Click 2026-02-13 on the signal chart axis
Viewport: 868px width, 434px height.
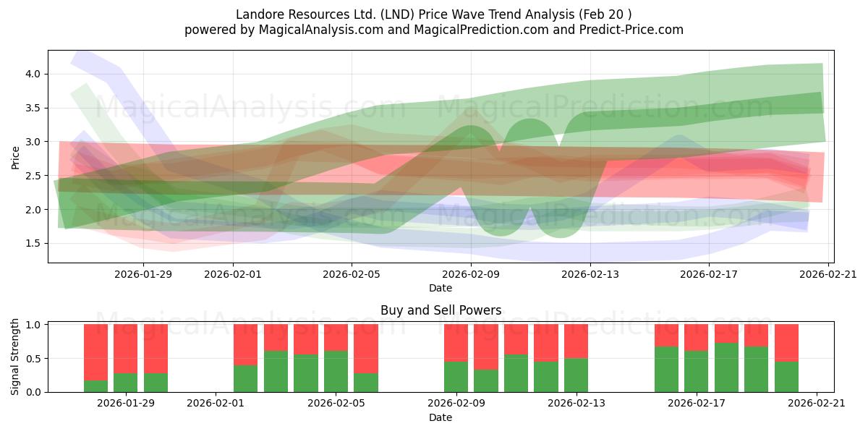tap(576, 403)
